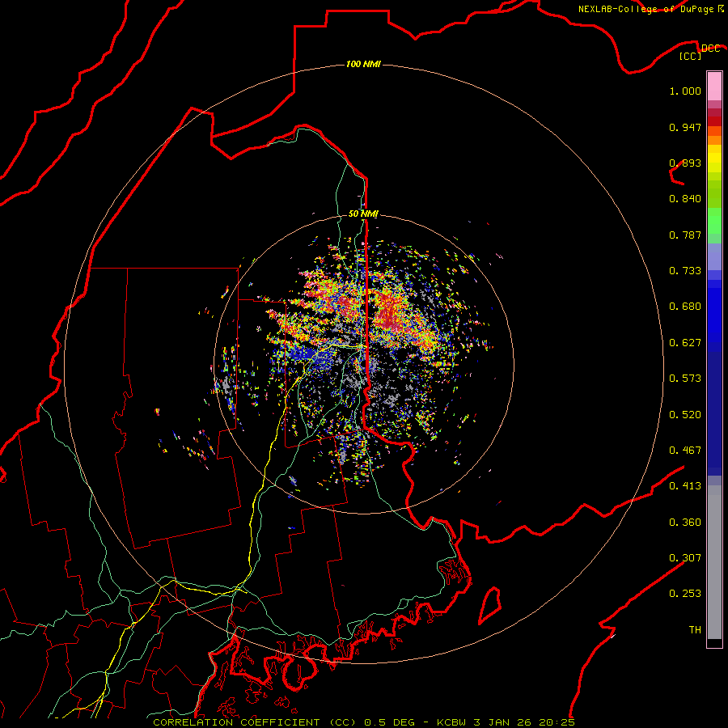
Task: Click the bright green band of the color scale
Action: coord(714,221)
